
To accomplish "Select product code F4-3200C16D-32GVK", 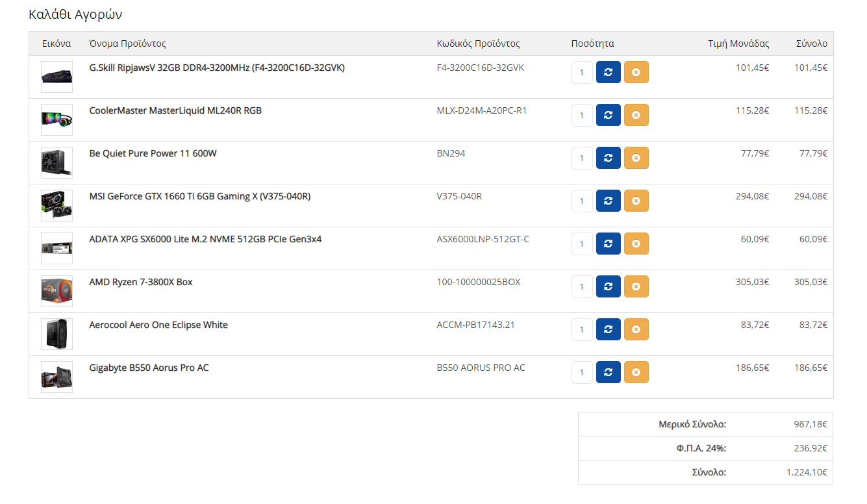I will coord(481,68).
